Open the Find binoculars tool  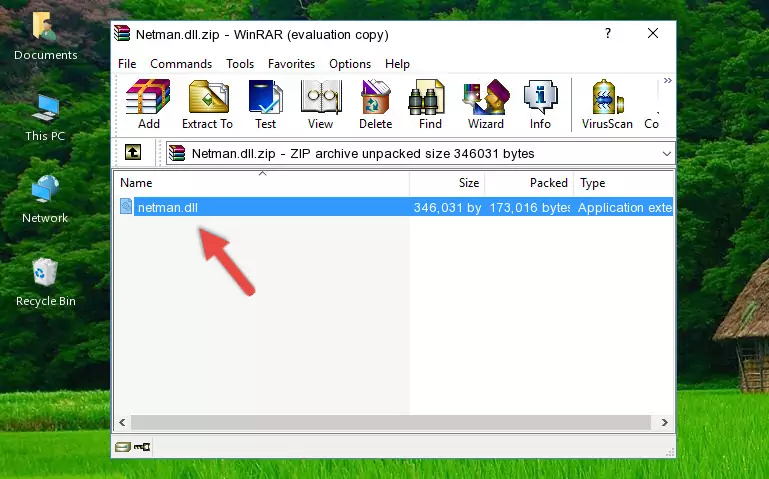(x=430, y=104)
